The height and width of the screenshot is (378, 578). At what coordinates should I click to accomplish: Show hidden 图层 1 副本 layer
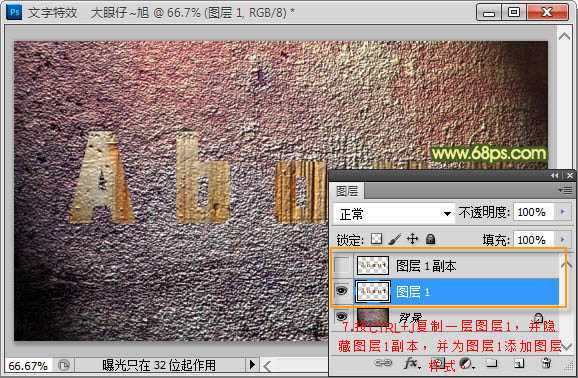[342, 266]
